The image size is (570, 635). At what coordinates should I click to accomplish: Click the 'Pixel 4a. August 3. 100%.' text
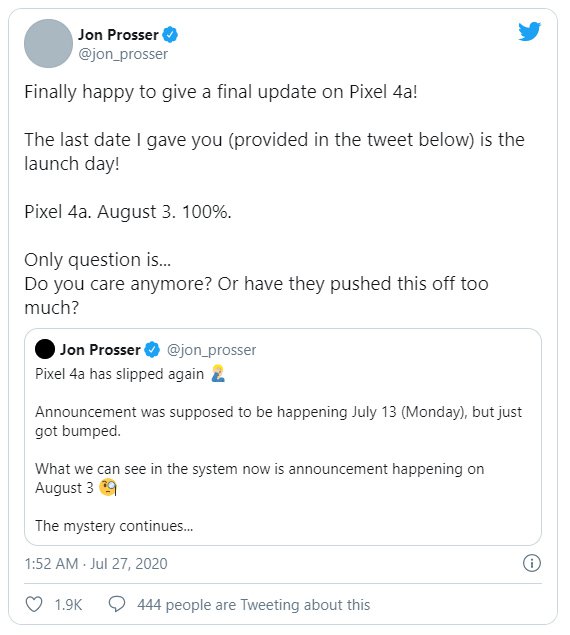pos(128,212)
